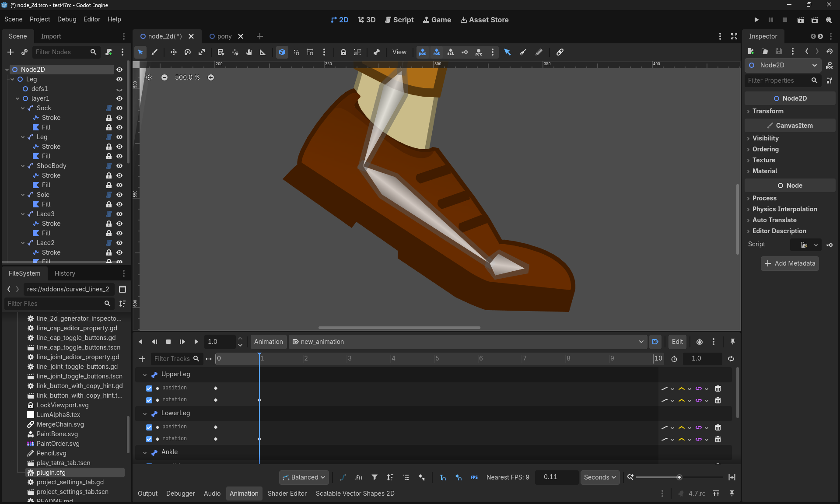840x504 pixels.
Task: Zoom in the viewport with plus icon
Action: coord(211,77)
